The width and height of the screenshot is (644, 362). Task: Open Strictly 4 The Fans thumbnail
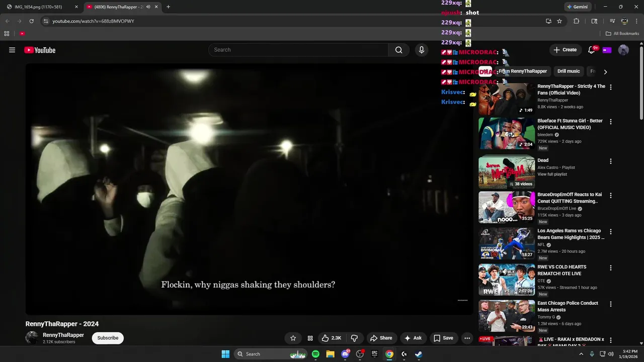pyautogui.click(x=507, y=99)
